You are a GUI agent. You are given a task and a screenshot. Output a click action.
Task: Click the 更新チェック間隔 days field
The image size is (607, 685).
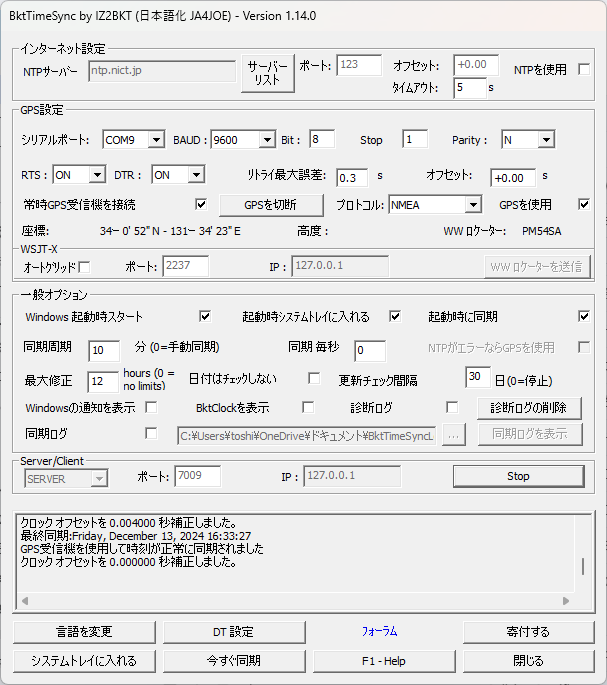tap(478, 377)
